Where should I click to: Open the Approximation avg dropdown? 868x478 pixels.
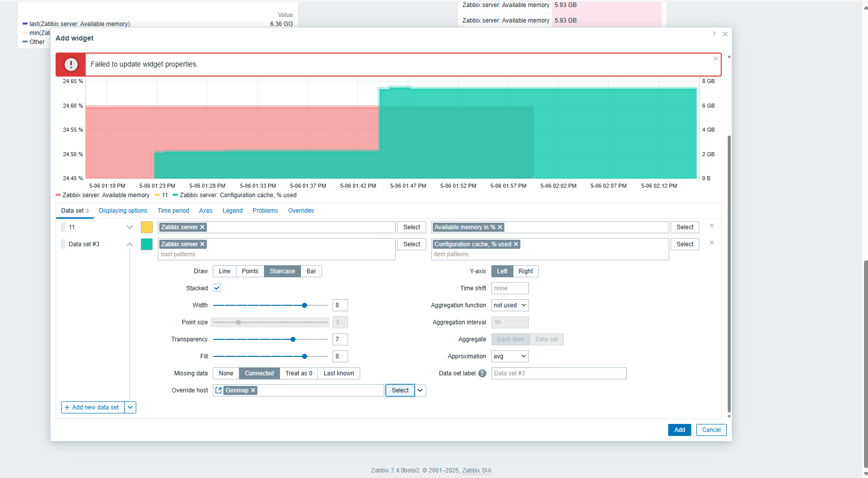click(510, 356)
